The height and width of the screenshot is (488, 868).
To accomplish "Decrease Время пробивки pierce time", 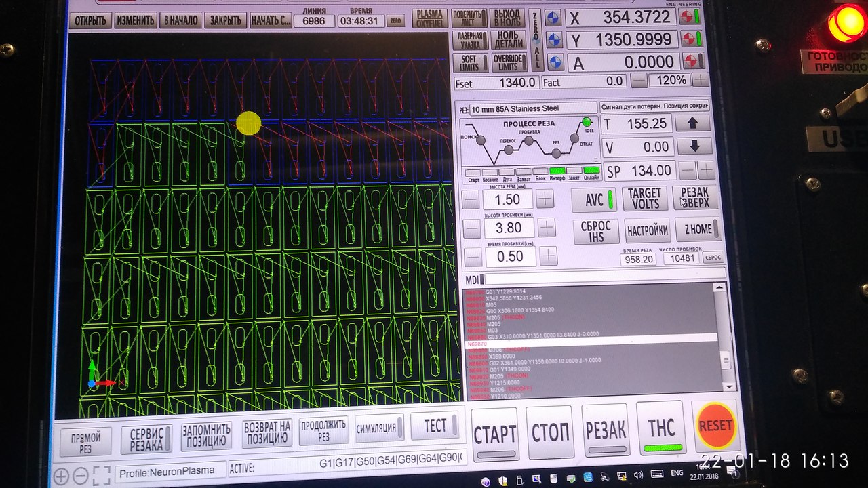I will (x=473, y=257).
